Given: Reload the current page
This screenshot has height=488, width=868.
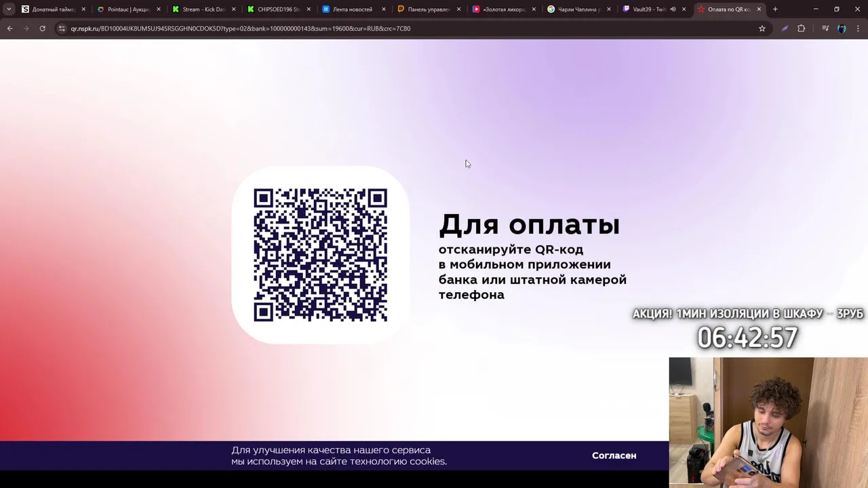Looking at the screenshot, I should click(x=42, y=28).
